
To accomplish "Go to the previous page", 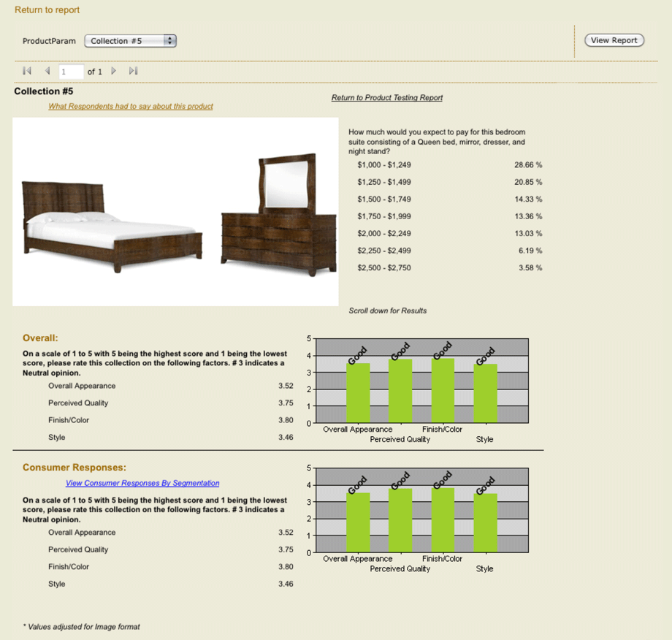I will click(47, 71).
